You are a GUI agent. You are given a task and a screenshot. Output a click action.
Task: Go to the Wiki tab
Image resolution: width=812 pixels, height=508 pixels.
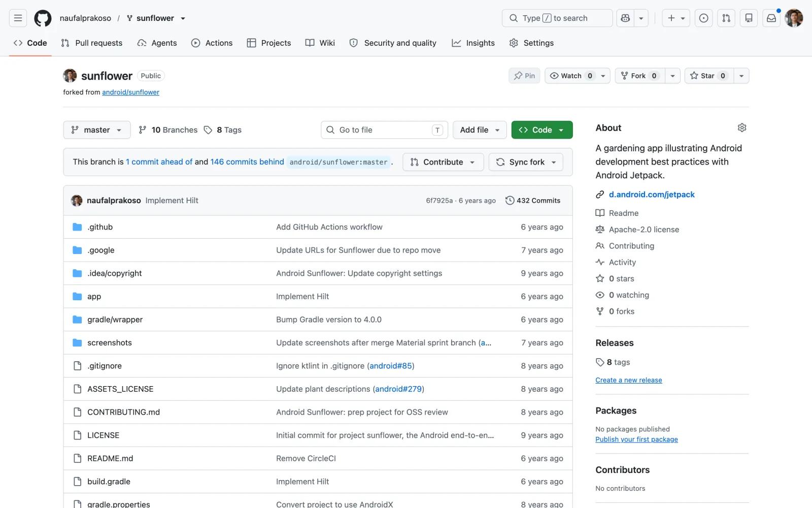click(x=320, y=43)
